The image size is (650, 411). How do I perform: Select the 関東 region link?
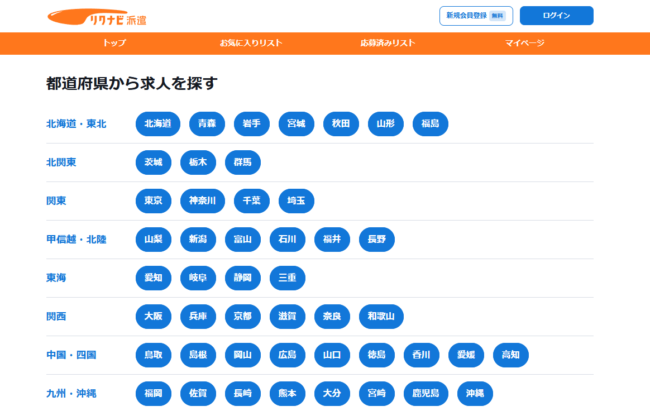click(x=56, y=201)
